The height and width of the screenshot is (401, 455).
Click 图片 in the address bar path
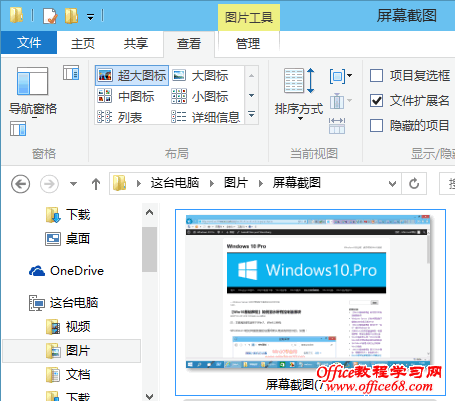coord(236,183)
